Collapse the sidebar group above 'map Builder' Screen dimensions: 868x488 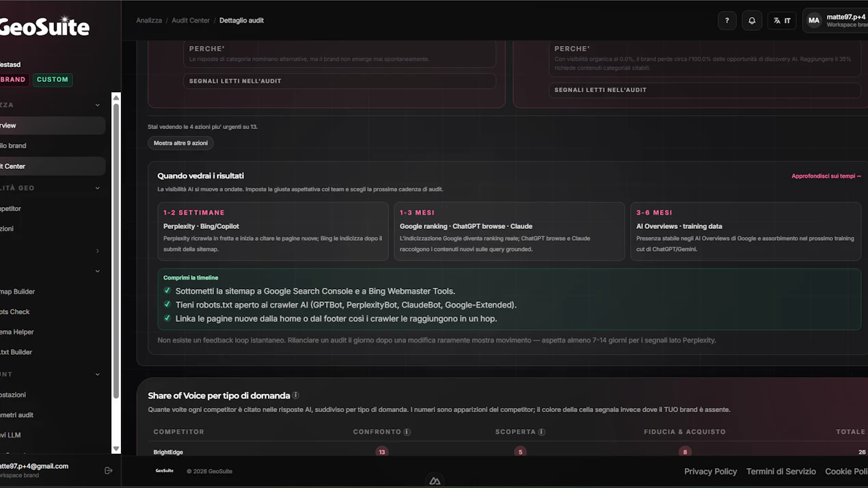coord(98,271)
